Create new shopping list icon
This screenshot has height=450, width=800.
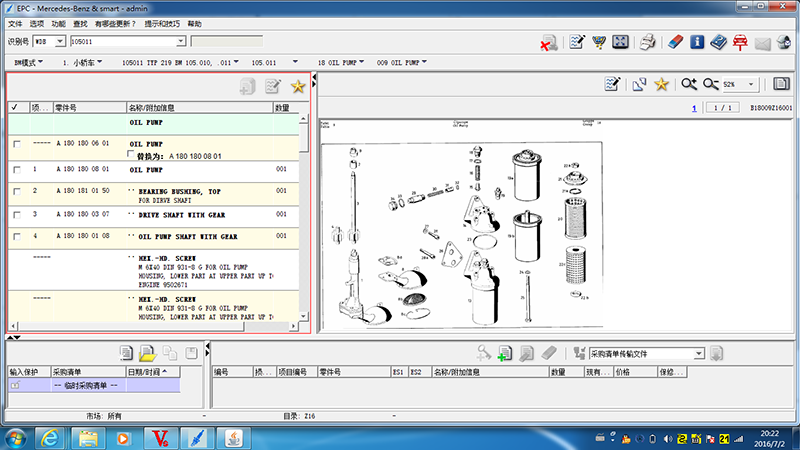(126, 353)
